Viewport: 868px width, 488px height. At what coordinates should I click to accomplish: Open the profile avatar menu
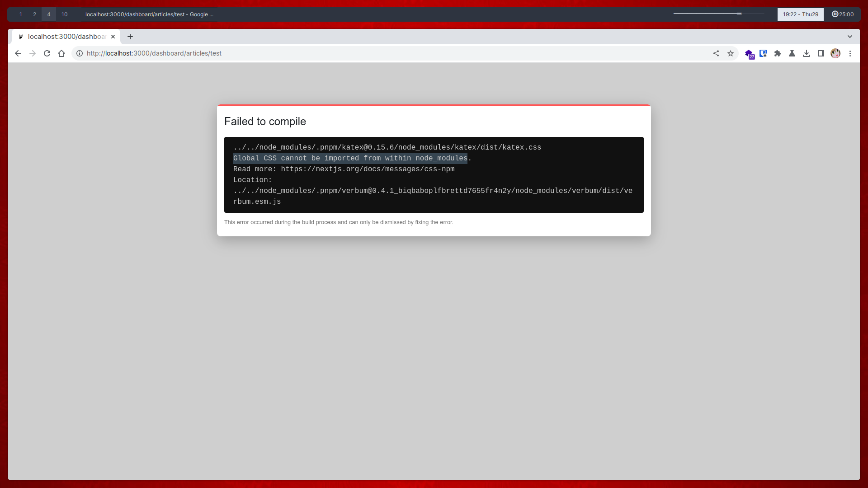click(835, 53)
